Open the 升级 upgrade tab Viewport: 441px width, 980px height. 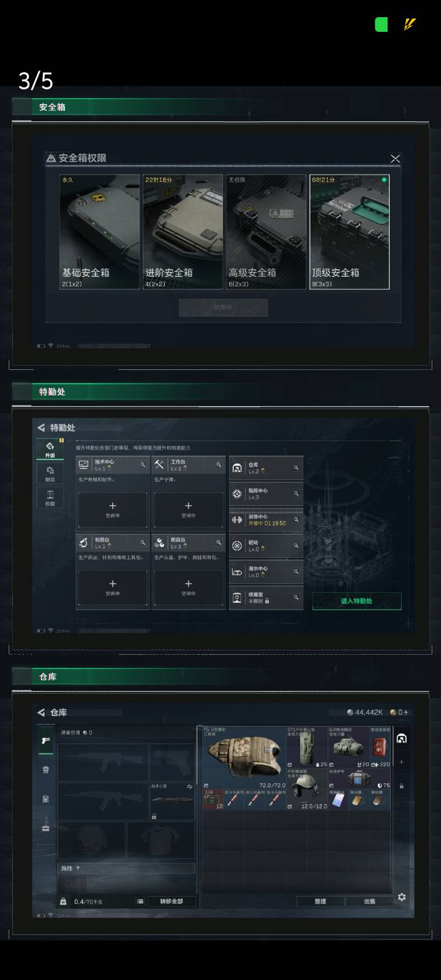click(50, 449)
